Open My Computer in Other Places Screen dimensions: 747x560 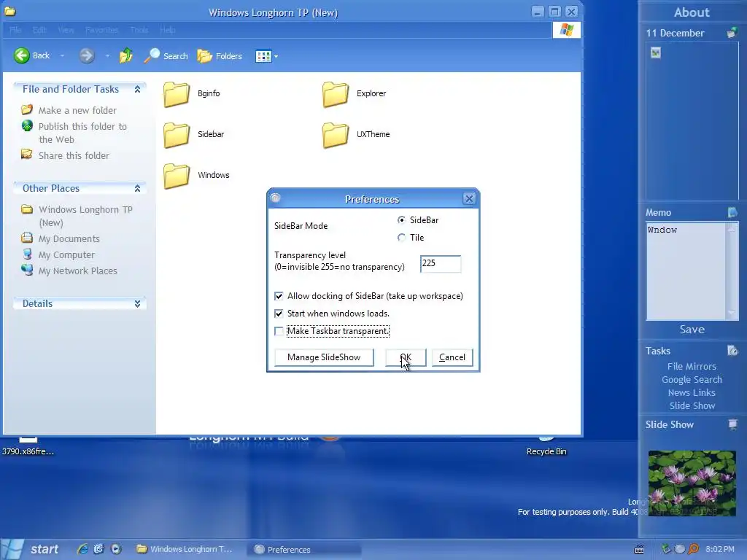pyautogui.click(x=66, y=255)
